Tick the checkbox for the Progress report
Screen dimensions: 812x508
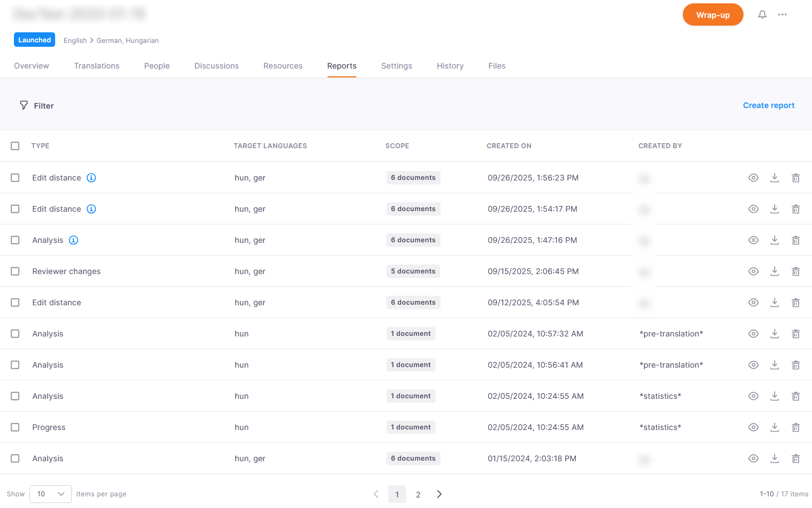coord(15,427)
